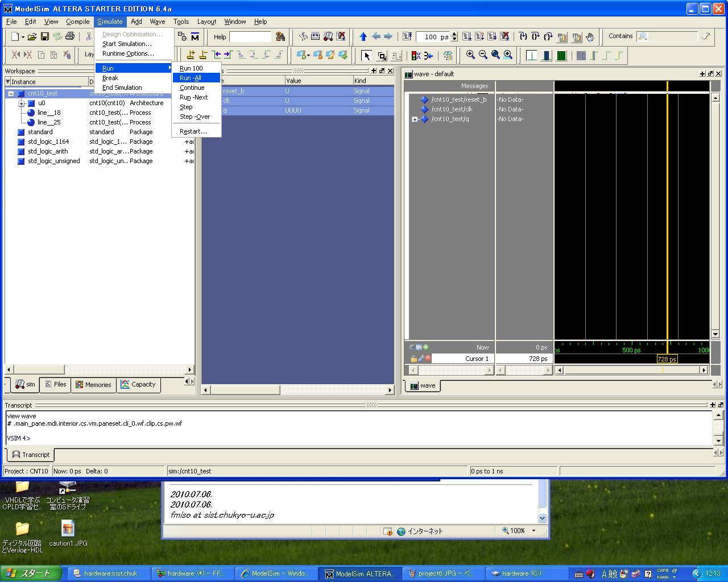The height and width of the screenshot is (582, 728).
Task: Select the Zoom mode box tool
Action: 382,56
